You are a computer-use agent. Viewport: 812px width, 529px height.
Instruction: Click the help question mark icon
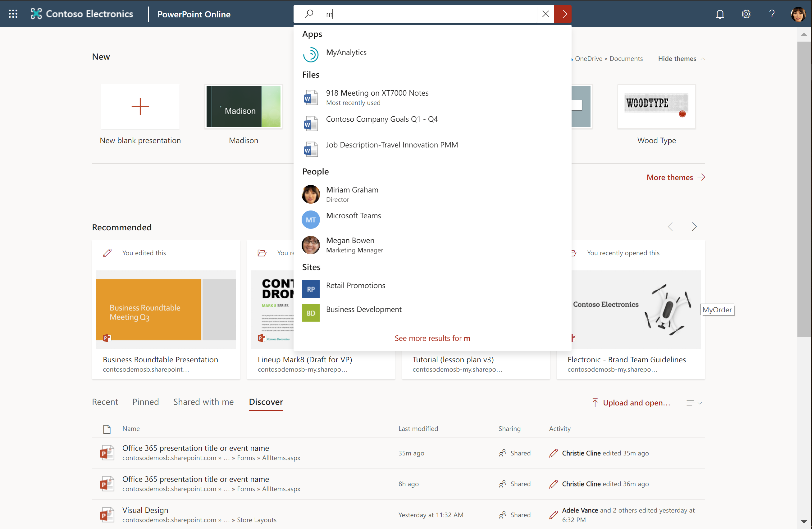pos(772,14)
